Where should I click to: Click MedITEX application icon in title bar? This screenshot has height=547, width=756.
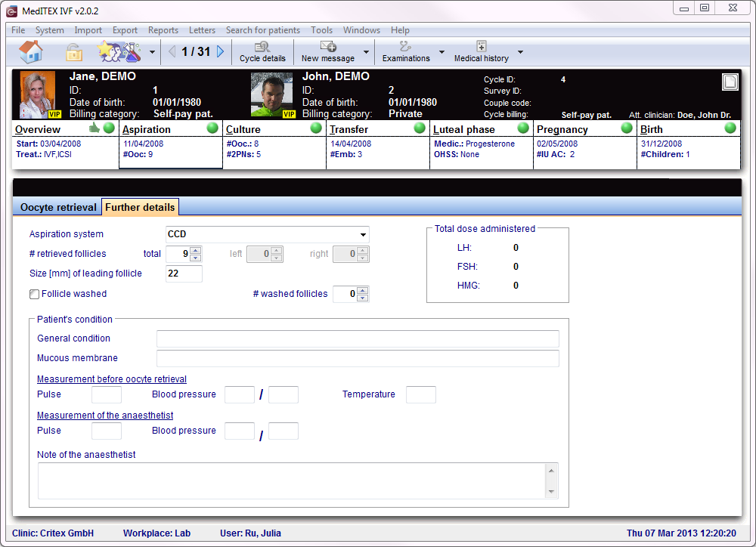coord(11,11)
